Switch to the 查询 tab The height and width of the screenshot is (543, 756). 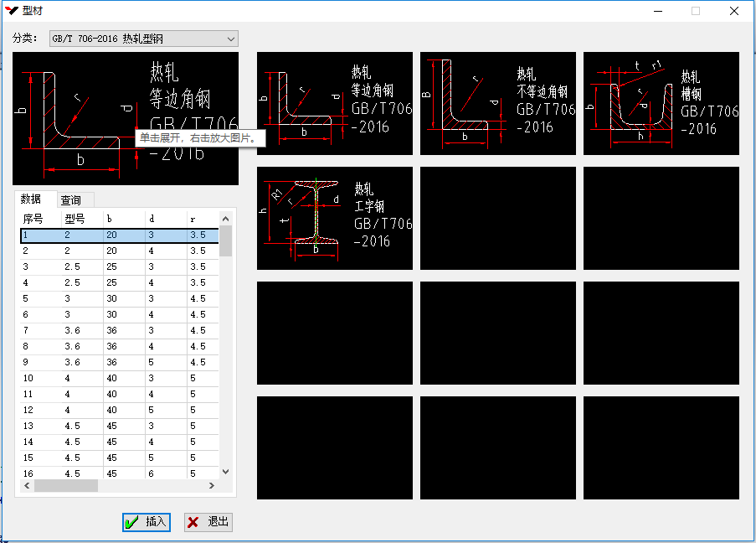pyautogui.click(x=71, y=200)
